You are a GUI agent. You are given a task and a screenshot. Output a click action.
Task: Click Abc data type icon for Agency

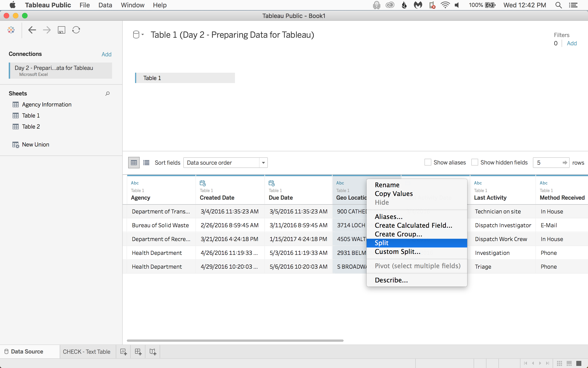click(135, 183)
